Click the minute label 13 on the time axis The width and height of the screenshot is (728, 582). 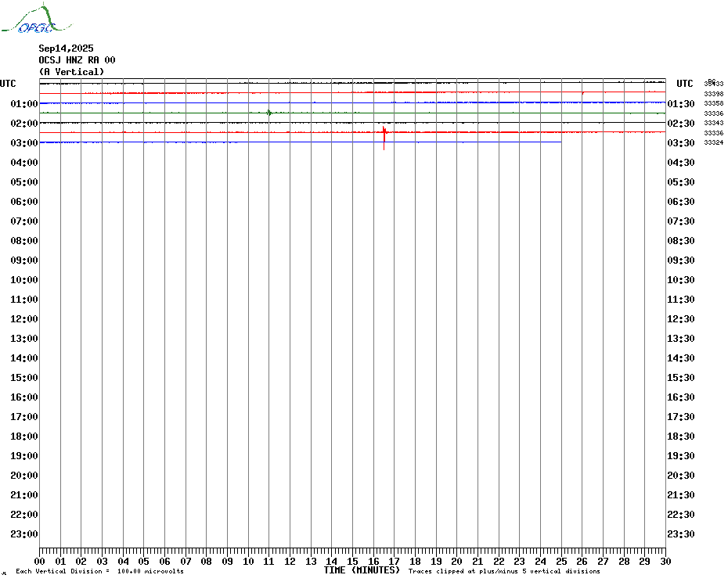[x=311, y=561]
